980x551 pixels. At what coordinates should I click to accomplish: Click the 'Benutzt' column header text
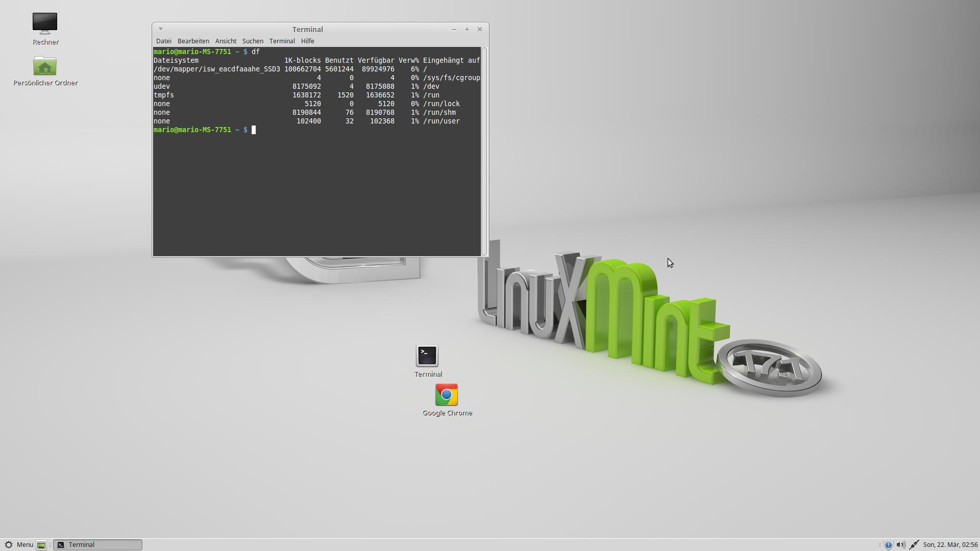tap(339, 60)
